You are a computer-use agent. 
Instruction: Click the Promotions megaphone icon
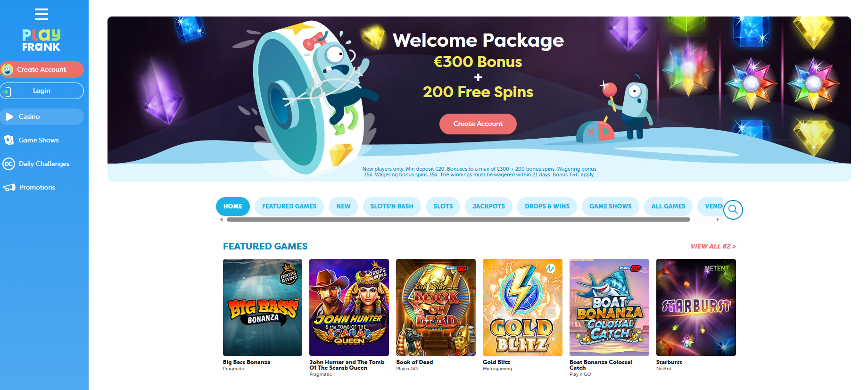(x=9, y=187)
